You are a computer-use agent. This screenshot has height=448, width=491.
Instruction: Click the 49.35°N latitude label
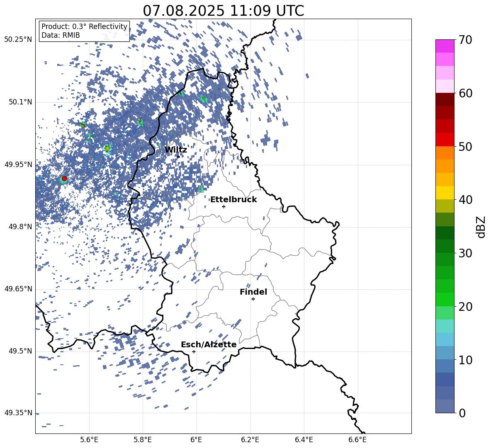tap(18, 413)
